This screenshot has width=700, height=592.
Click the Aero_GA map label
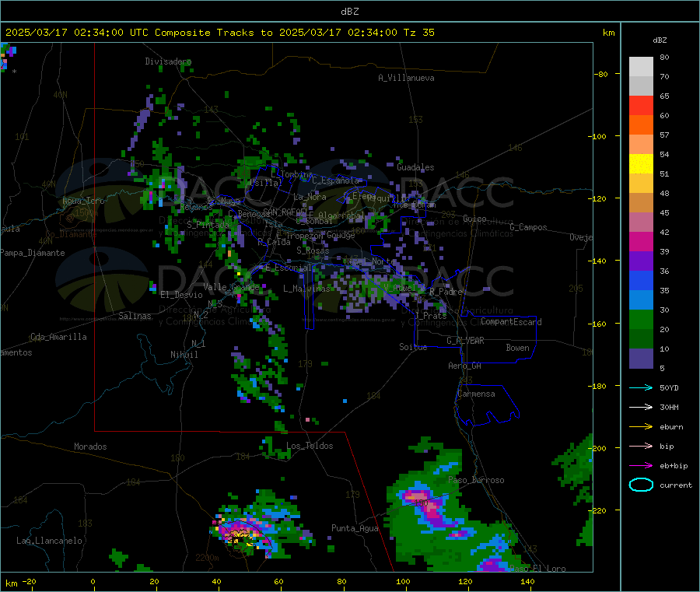465,366
